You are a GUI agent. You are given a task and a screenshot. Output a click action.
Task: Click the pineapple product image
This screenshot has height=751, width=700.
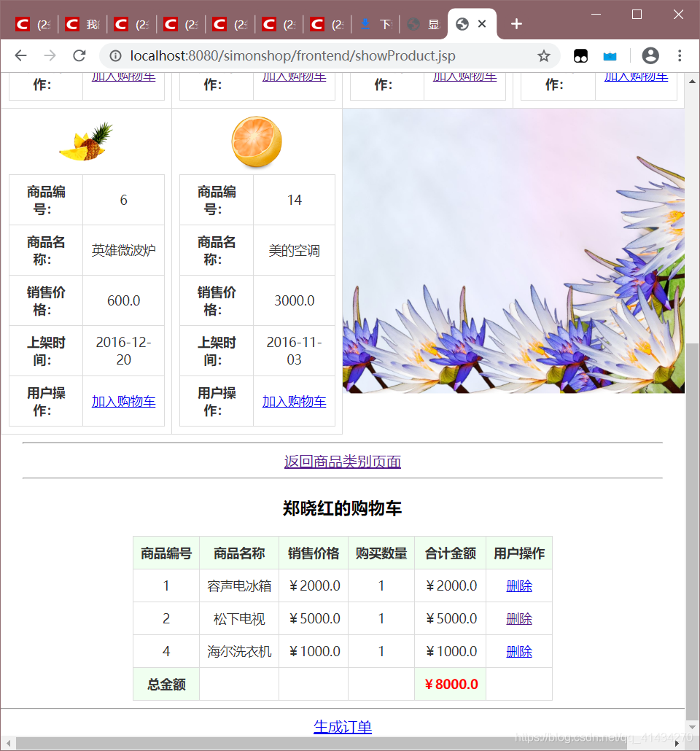(86, 141)
